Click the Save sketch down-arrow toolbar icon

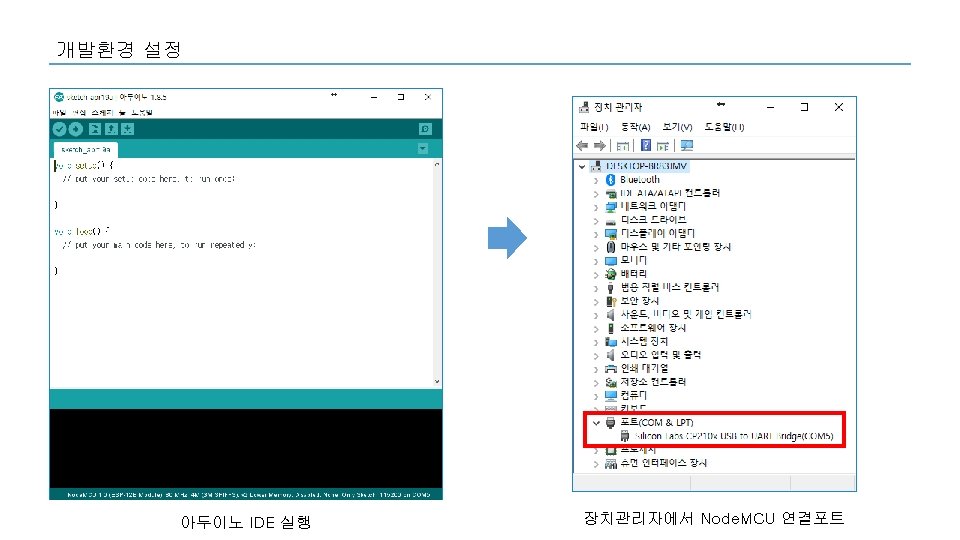(x=127, y=129)
